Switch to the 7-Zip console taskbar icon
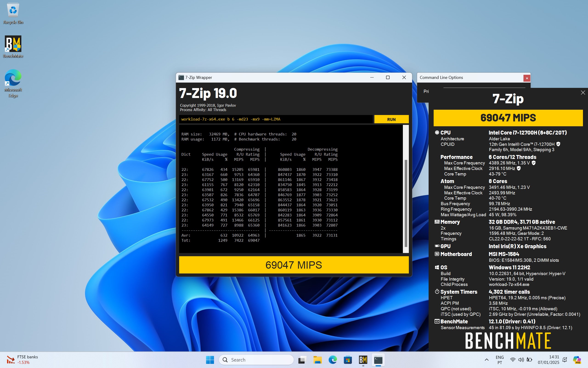The image size is (588, 368). (x=378, y=360)
